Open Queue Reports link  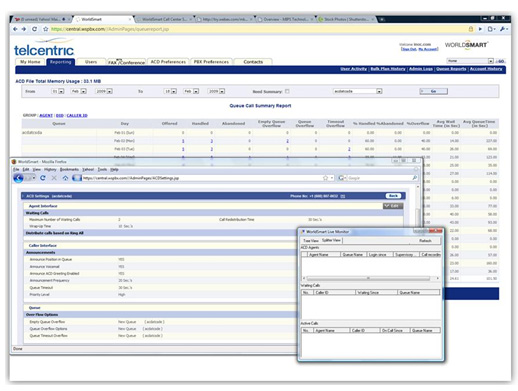pos(451,69)
